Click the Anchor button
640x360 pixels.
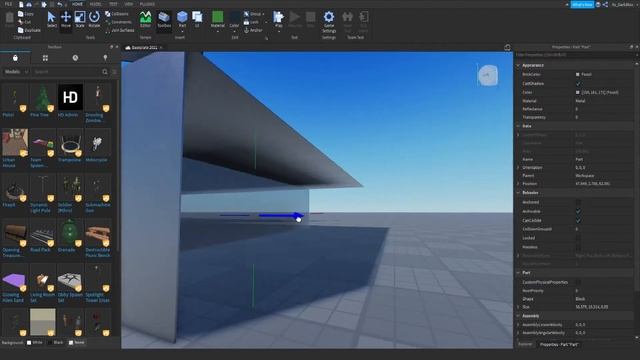[x=253, y=30]
